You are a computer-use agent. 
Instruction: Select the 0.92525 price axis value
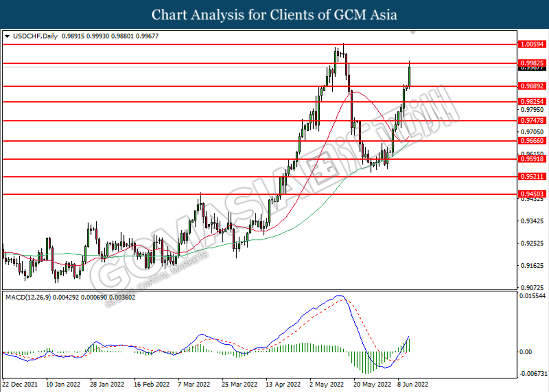(x=532, y=243)
